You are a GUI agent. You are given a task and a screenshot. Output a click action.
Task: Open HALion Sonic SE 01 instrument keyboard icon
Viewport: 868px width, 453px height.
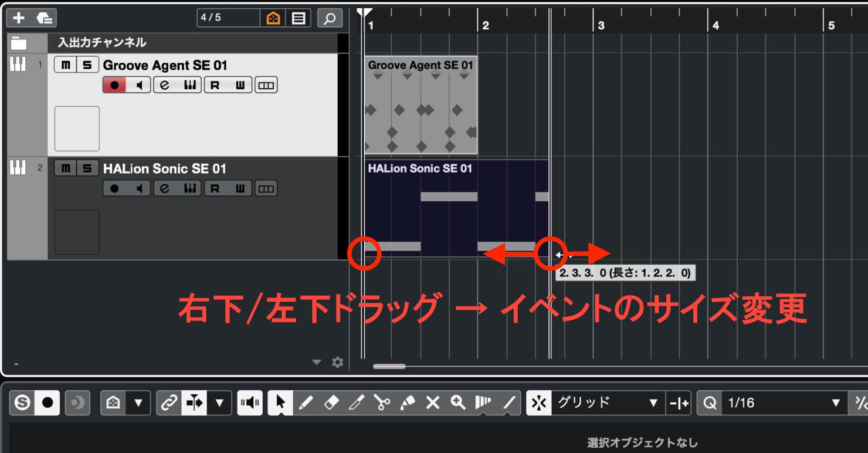point(189,188)
